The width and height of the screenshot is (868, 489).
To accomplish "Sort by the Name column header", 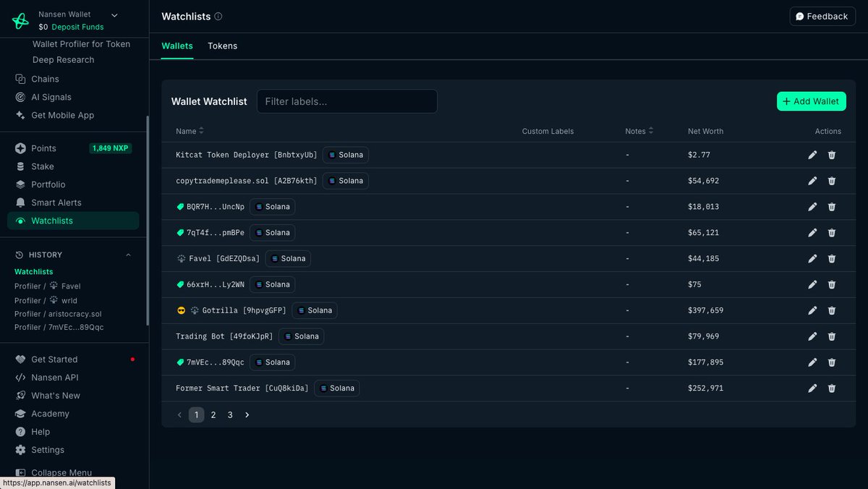I will point(190,131).
